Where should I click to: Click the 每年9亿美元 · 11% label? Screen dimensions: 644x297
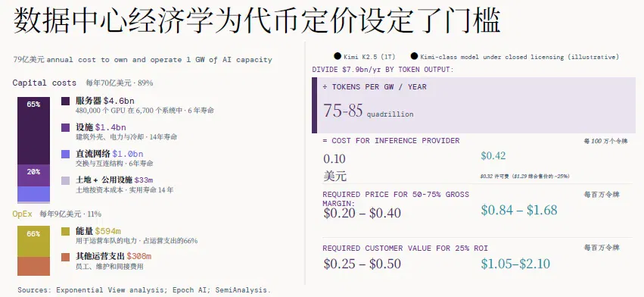click(70, 214)
